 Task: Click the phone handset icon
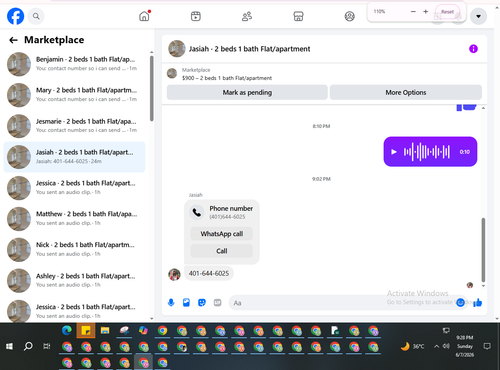pos(197,212)
